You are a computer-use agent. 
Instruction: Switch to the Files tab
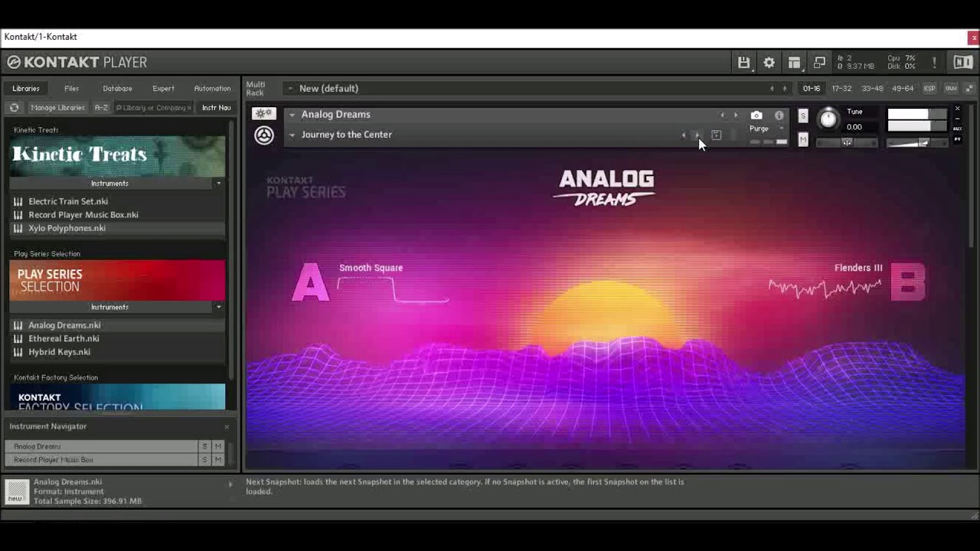[x=71, y=89]
